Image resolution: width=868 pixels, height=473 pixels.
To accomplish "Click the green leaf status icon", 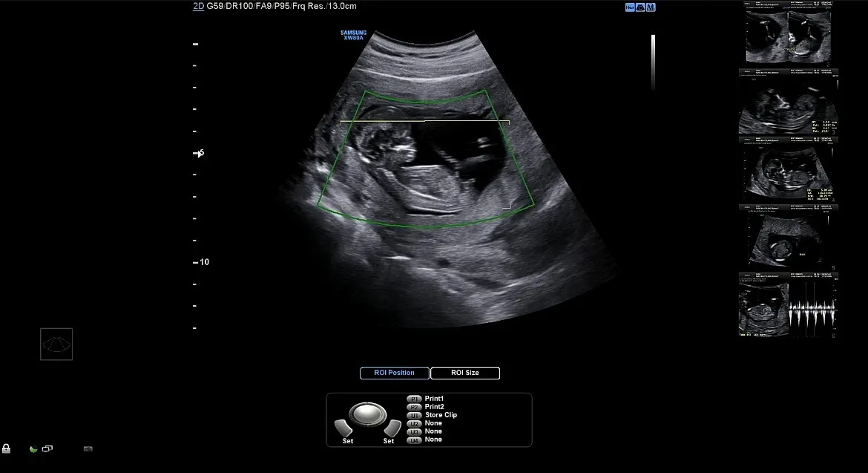I will tap(33, 449).
